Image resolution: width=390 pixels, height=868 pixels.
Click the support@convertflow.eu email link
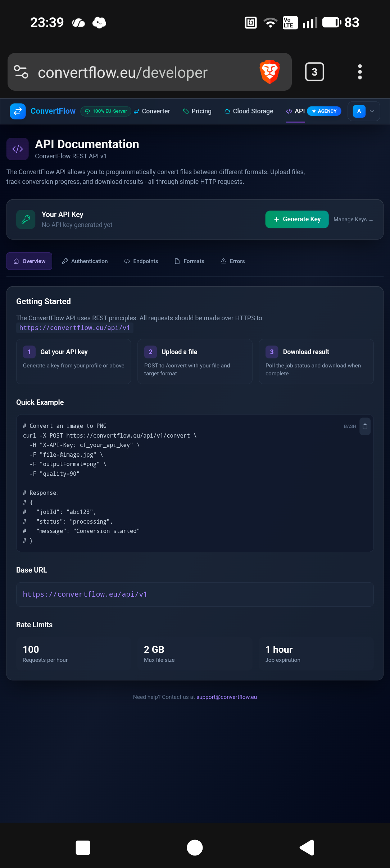[226, 697]
